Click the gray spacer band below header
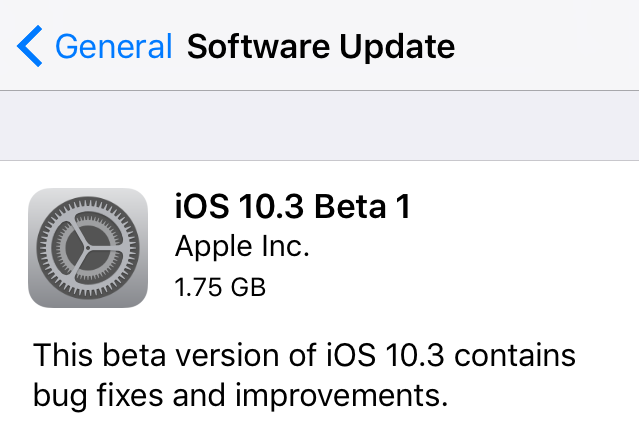Image resolution: width=639 pixels, height=424 pixels. (319, 125)
